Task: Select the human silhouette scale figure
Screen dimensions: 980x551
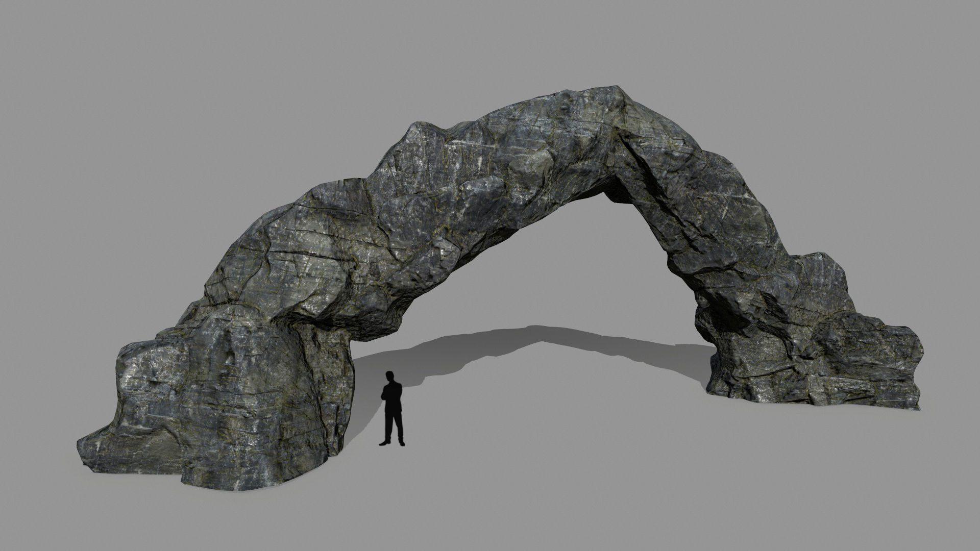Action: [392, 408]
